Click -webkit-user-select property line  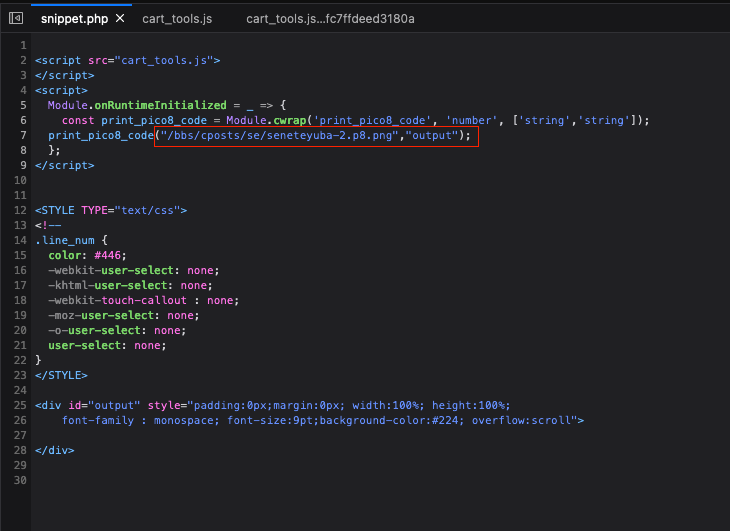tap(134, 270)
